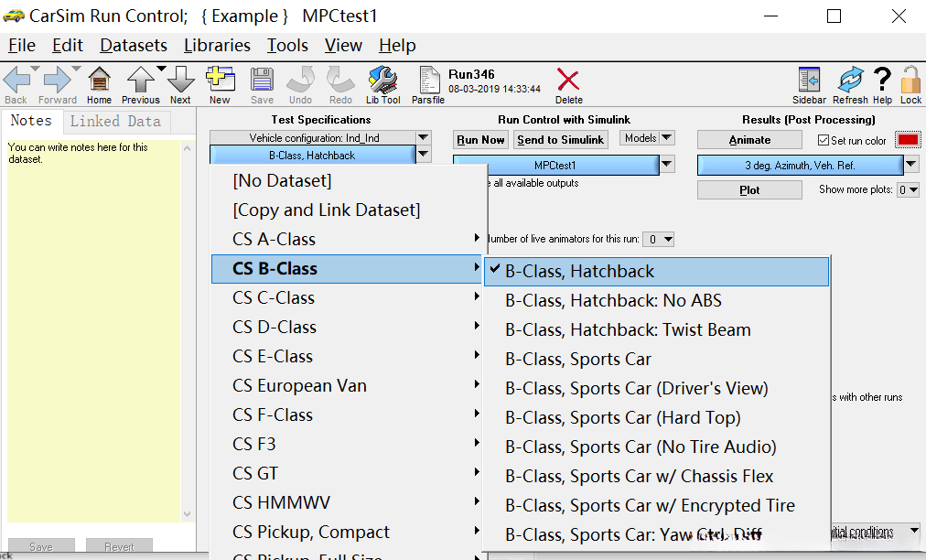Pick the red run color swatch
Image resolution: width=926 pixels, height=560 pixels.
coord(908,140)
